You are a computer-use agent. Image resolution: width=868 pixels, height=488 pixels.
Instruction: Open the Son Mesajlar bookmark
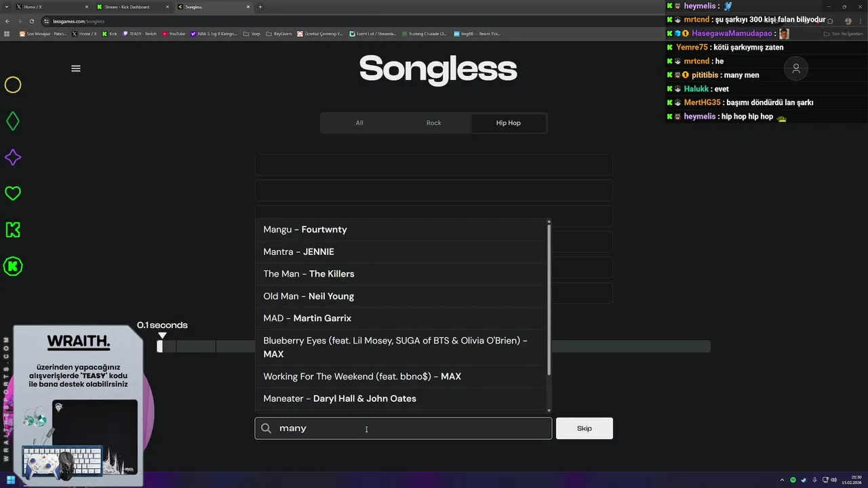click(x=43, y=33)
